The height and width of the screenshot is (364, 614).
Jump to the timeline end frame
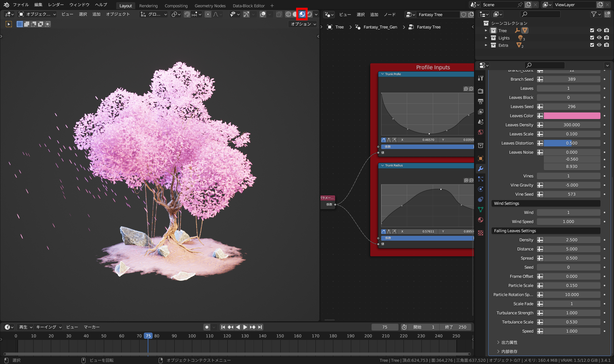[x=260, y=327]
